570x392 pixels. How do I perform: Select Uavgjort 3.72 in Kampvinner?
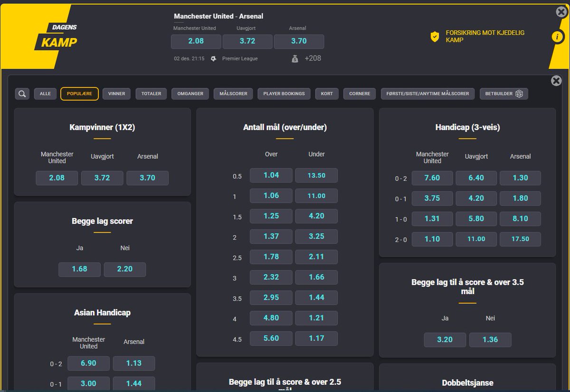(102, 178)
